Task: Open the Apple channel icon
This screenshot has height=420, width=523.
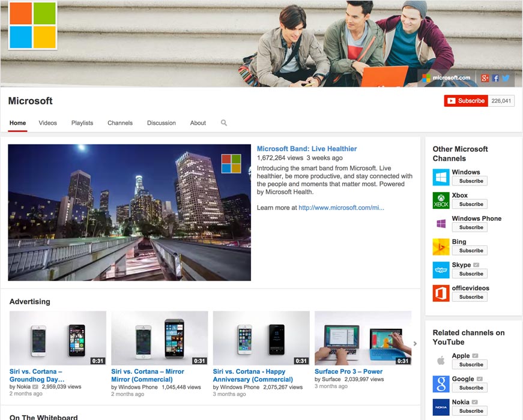Action: tap(441, 361)
